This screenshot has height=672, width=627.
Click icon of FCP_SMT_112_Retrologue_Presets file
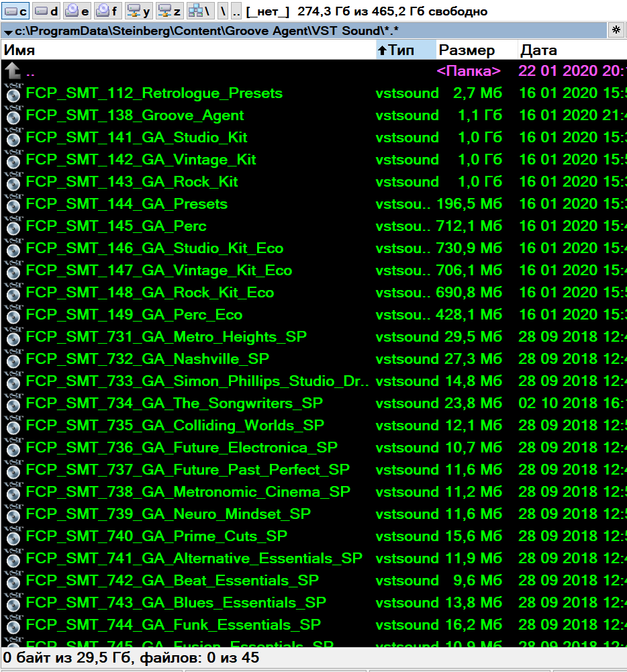13,93
